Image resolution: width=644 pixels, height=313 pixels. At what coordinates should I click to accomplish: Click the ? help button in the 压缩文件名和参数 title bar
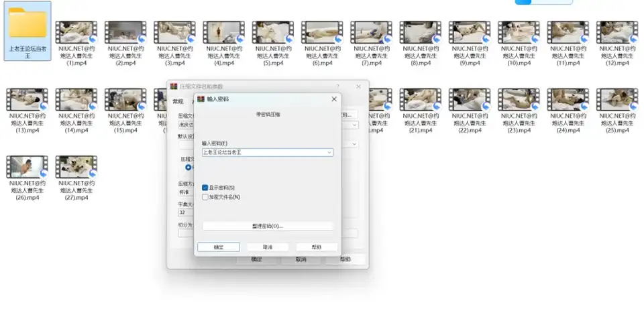click(x=338, y=86)
